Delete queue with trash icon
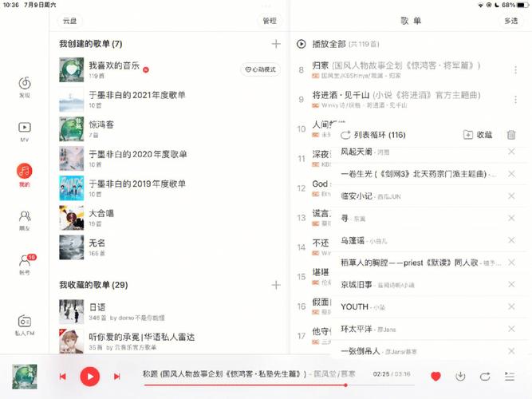 511,135
